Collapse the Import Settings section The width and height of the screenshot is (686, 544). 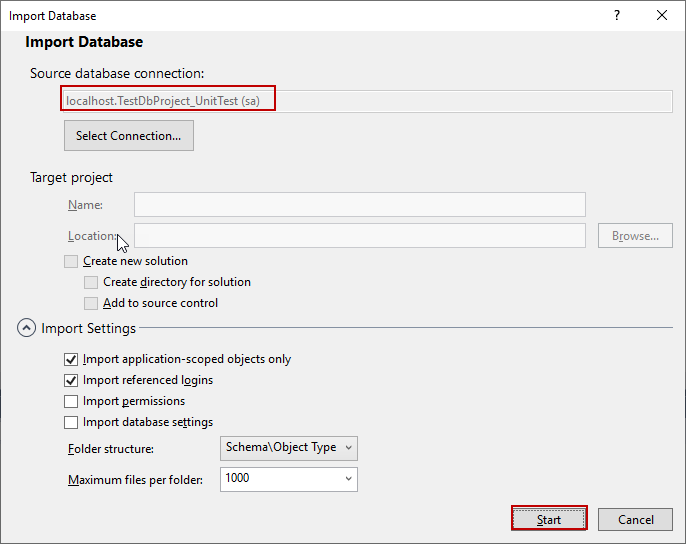[x=26, y=328]
